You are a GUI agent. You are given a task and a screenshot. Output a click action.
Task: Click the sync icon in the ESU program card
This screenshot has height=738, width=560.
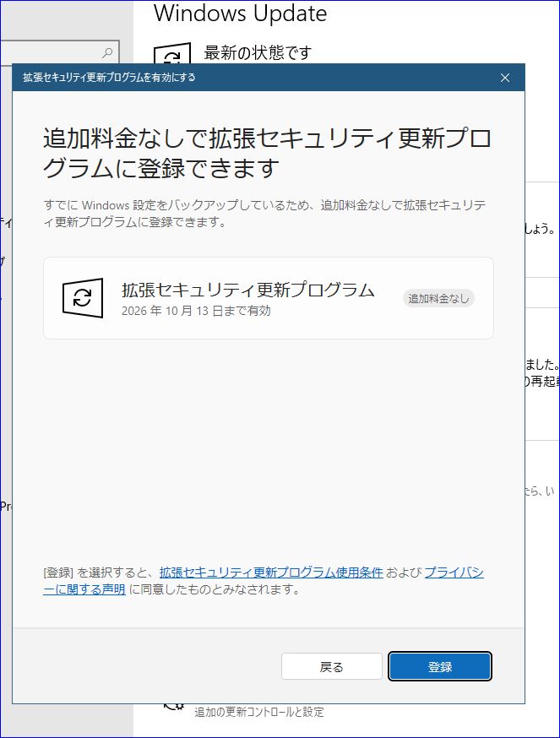(x=83, y=297)
